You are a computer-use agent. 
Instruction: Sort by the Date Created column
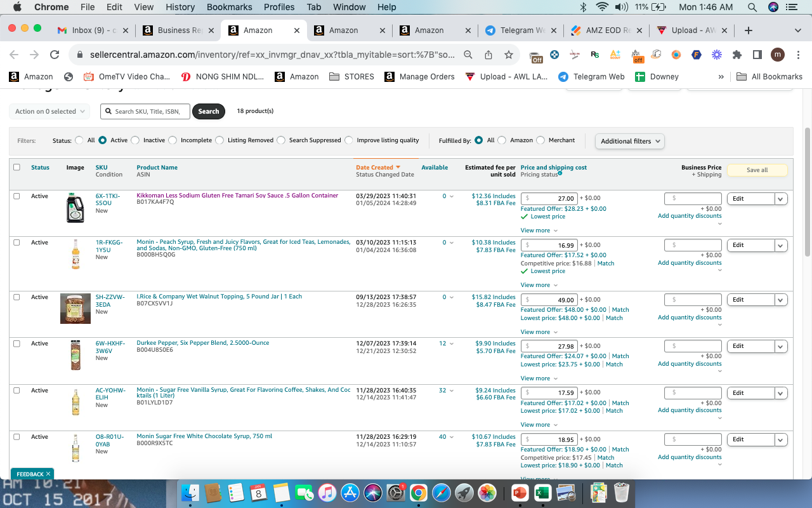pyautogui.click(x=378, y=168)
